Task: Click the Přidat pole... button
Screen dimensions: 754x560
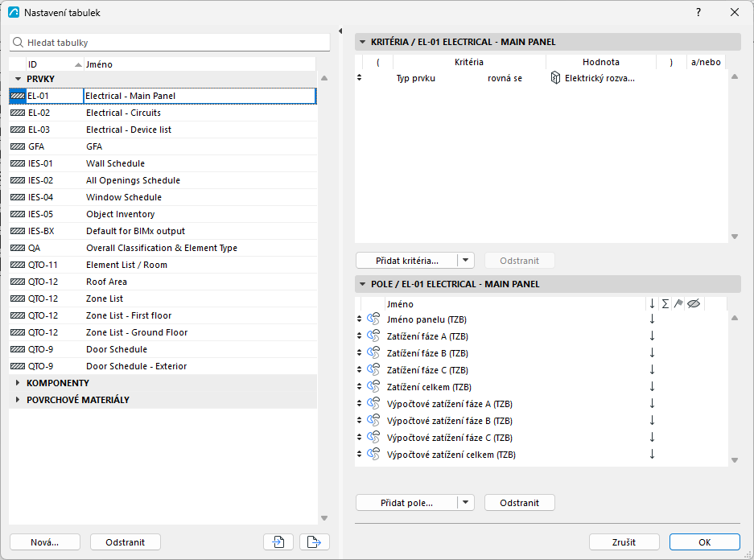Action: pos(407,503)
